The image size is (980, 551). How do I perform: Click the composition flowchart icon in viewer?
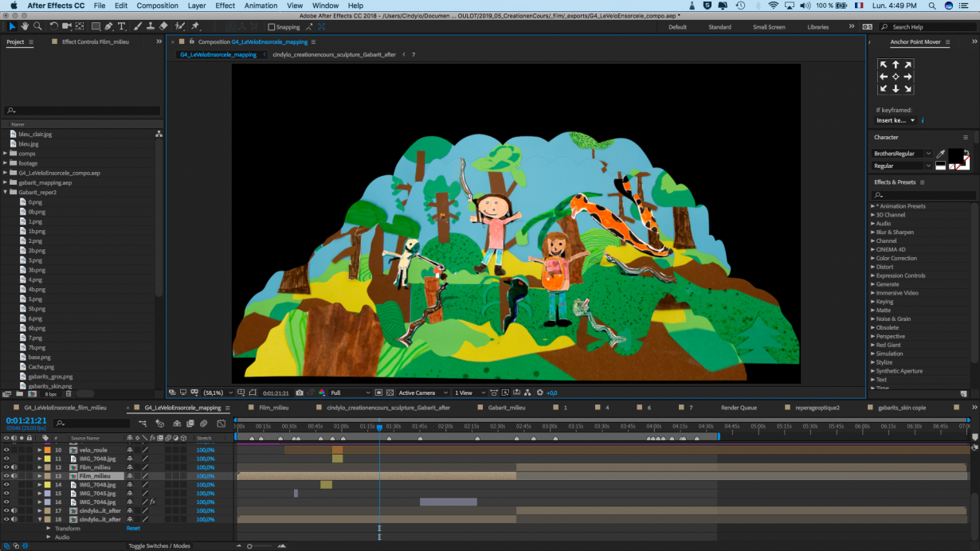(527, 393)
